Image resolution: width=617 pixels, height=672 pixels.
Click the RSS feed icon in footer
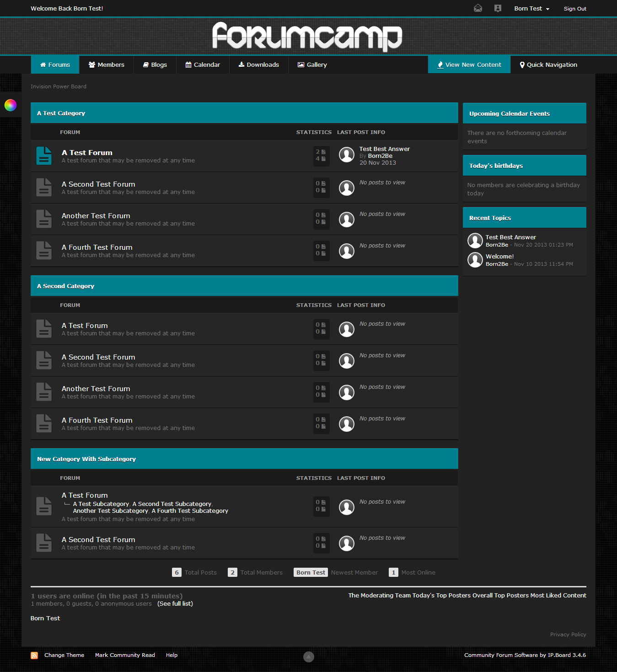pos(34,656)
